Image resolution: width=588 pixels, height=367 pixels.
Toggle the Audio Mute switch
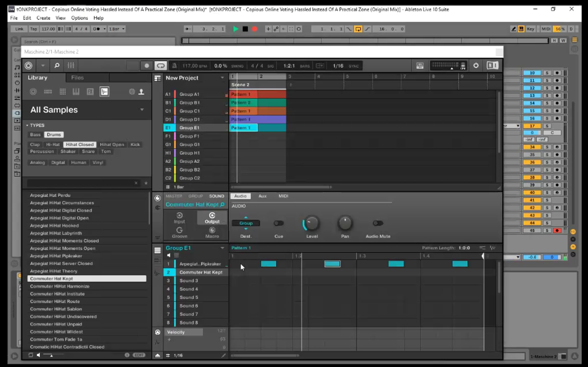(378, 223)
